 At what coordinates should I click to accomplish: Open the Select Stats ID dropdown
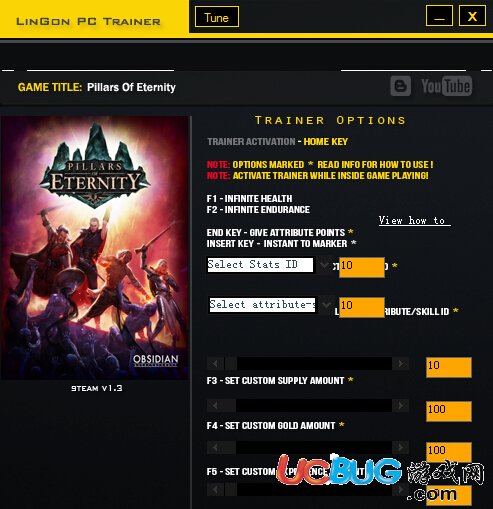click(x=323, y=265)
